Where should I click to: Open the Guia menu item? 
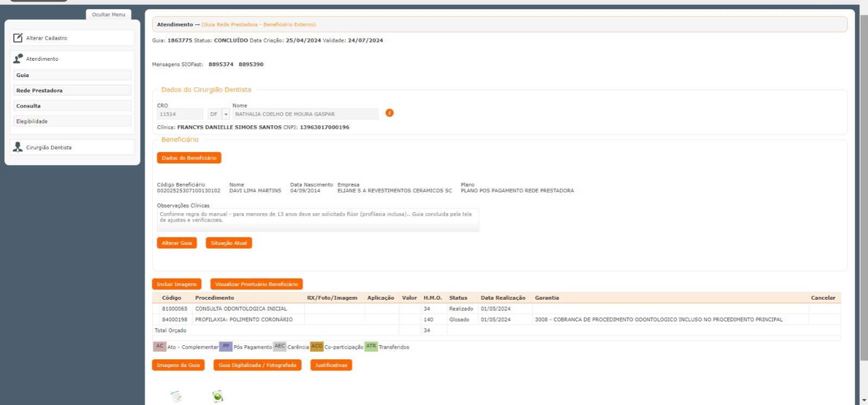point(72,75)
